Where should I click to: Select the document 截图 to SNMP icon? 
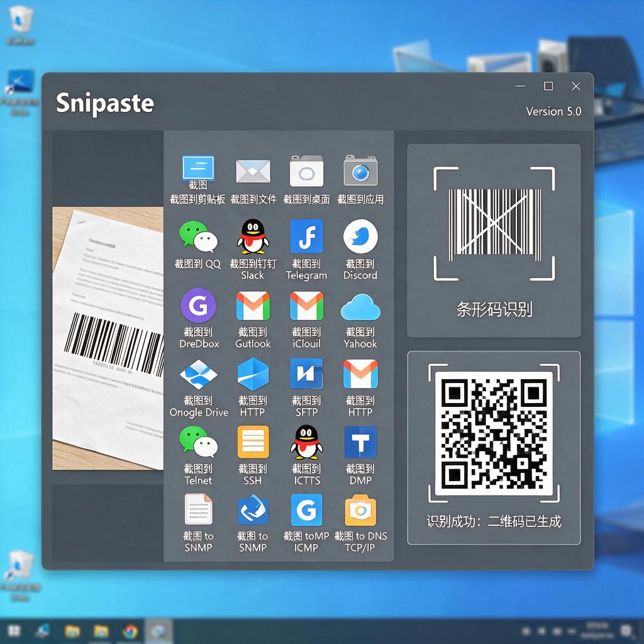tap(198, 509)
